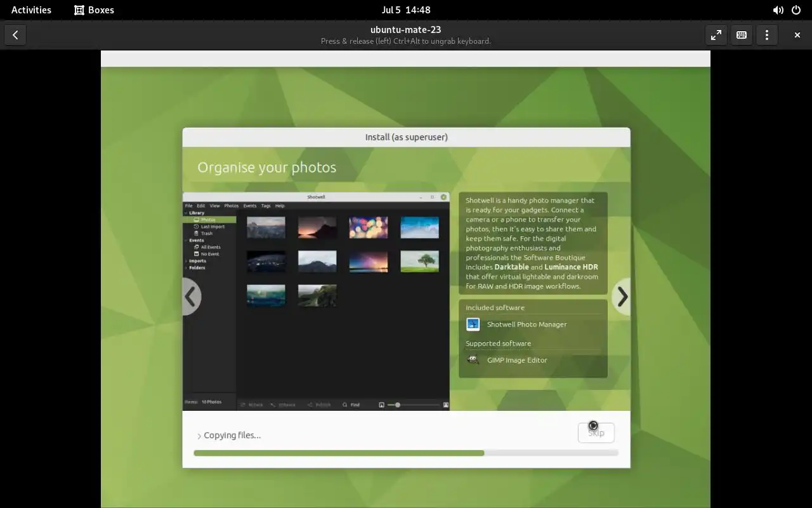Click the bold 'Darktable' text

[511, 267]
